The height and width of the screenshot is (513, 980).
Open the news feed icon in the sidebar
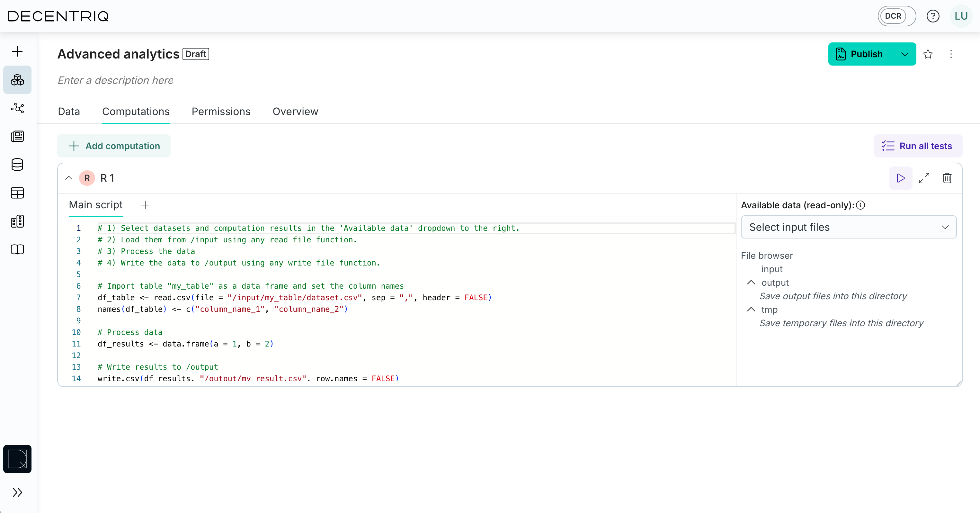(17, 136)
